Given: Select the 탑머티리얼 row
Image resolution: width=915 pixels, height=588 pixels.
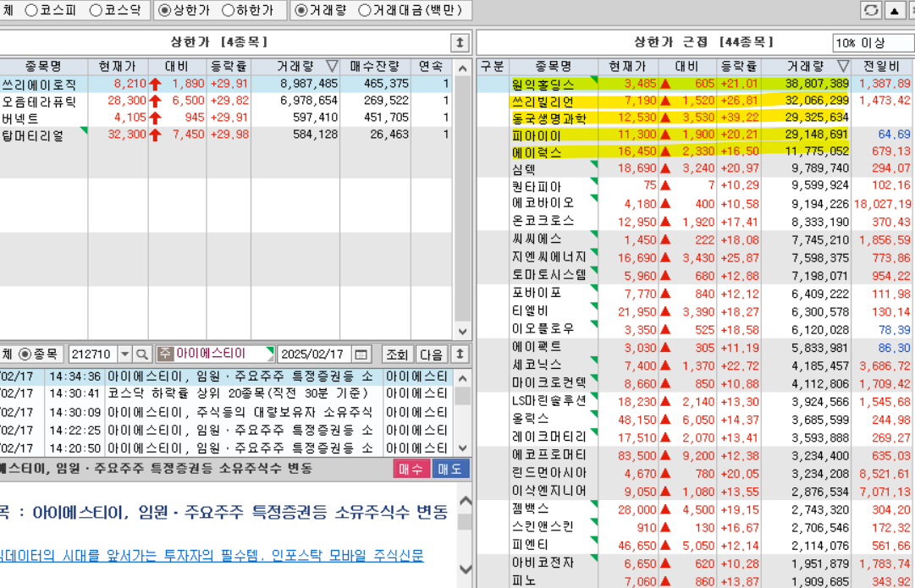Looking at the screenshot, I should pyautogui.click(x=226, y=135).
